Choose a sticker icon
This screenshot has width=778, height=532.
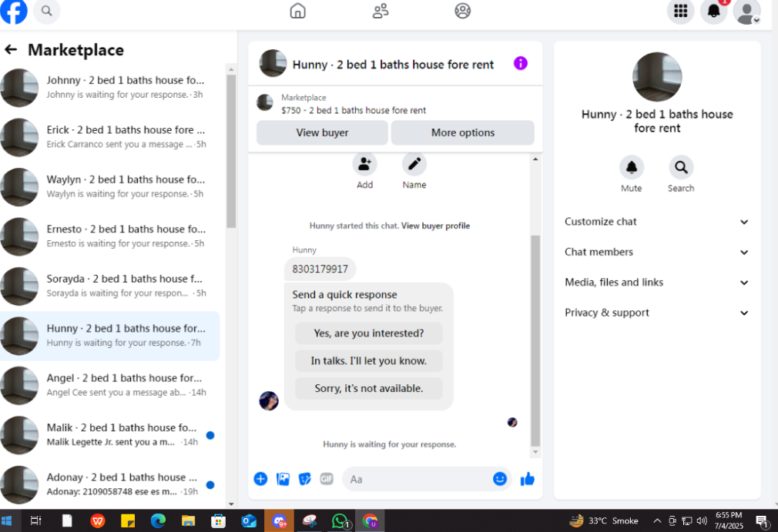tap(304, 479)
